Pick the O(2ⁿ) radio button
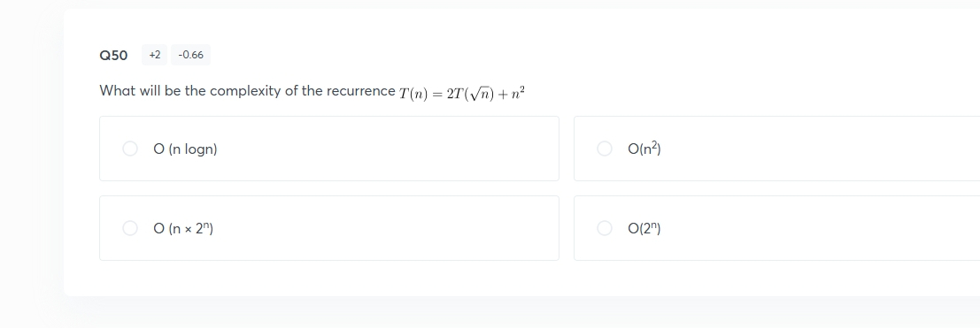This screenshot has height=328, width=980. pos(605,228)
